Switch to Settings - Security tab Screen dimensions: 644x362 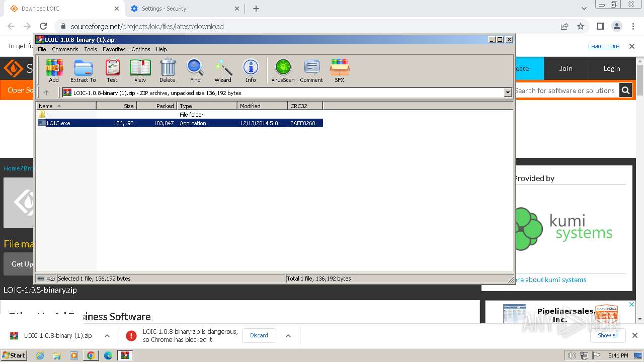185,9
